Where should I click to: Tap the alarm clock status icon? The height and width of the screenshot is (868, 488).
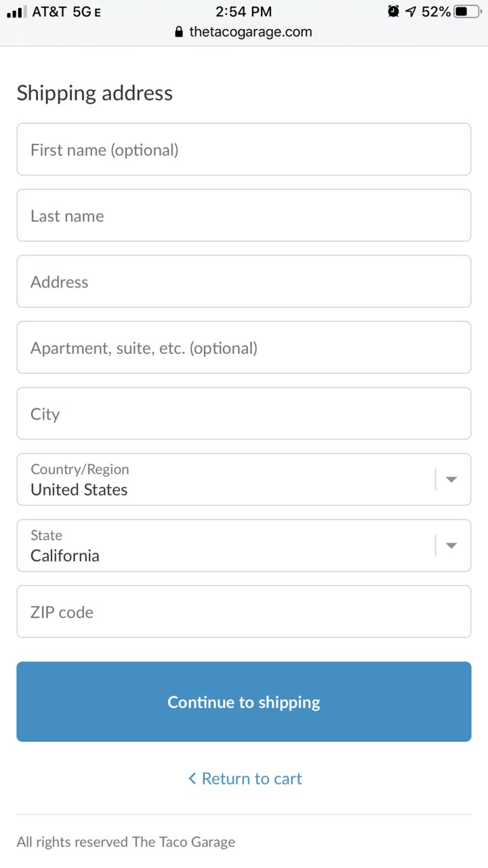coord(393,11)
